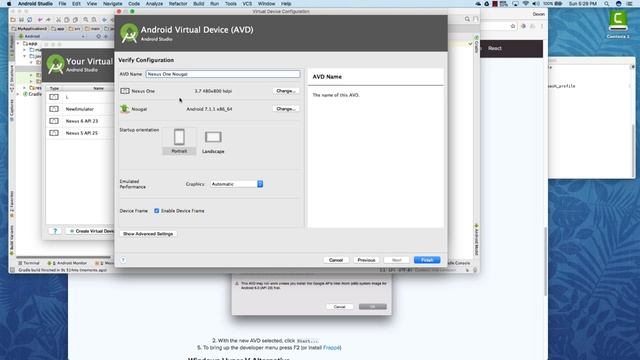Click device type icon for Nexus 6 API 23
This screenshot has width=640, height=360.
(54, 121)
